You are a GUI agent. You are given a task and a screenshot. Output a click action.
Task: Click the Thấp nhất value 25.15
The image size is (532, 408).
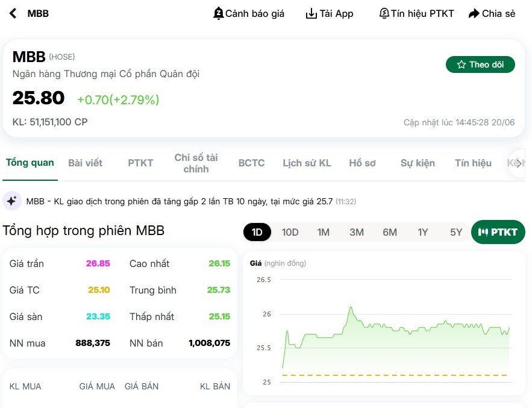(x=219, y=316)
